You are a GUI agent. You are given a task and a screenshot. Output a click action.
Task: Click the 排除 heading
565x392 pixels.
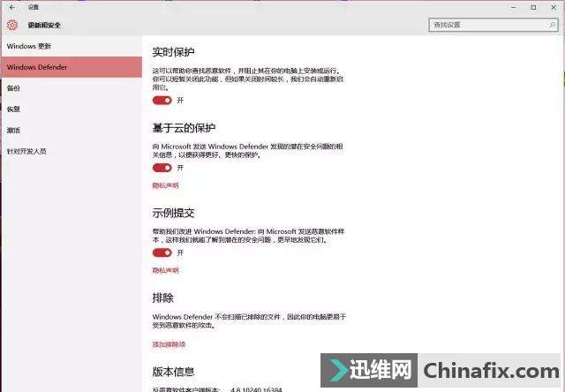[162, 298]
